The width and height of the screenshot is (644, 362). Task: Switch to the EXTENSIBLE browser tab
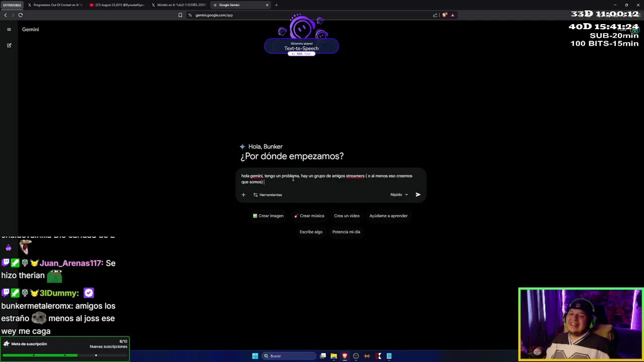[12, 5]
